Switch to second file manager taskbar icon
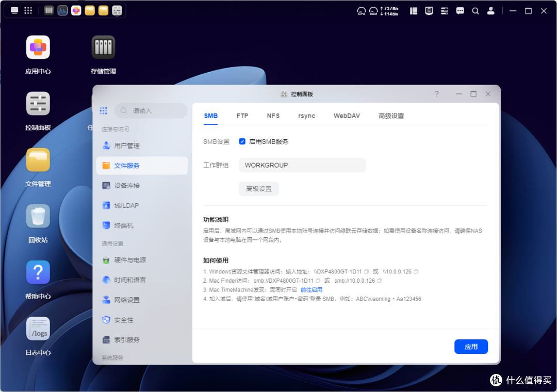The width and height of the screenshot is (557, 392). 103,11
